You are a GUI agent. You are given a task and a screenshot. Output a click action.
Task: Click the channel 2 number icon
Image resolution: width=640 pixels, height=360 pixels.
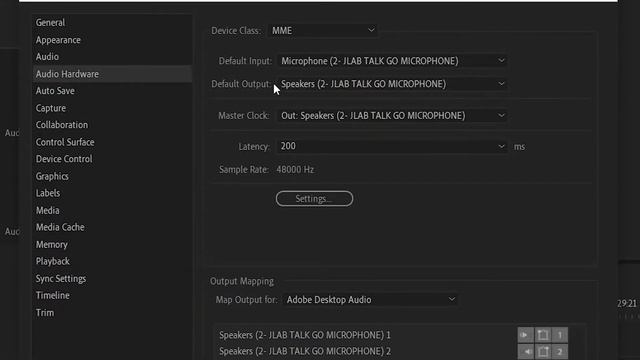[560, 351]
